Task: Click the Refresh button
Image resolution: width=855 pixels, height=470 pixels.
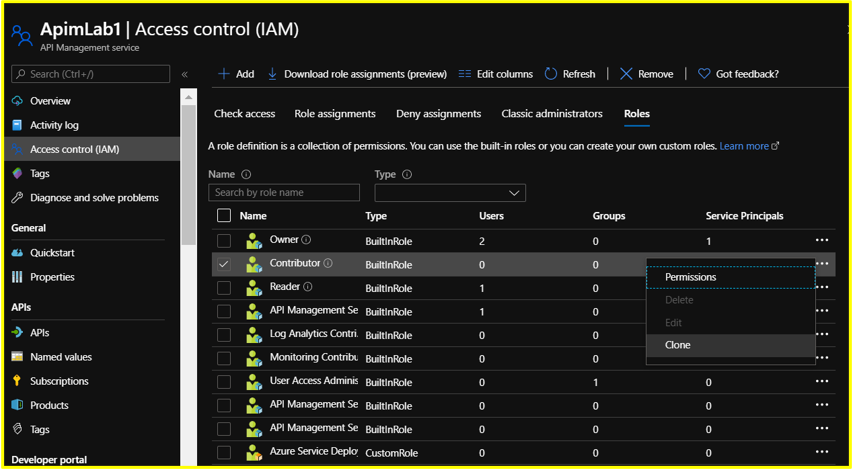Action: click(x=570, y=74)
